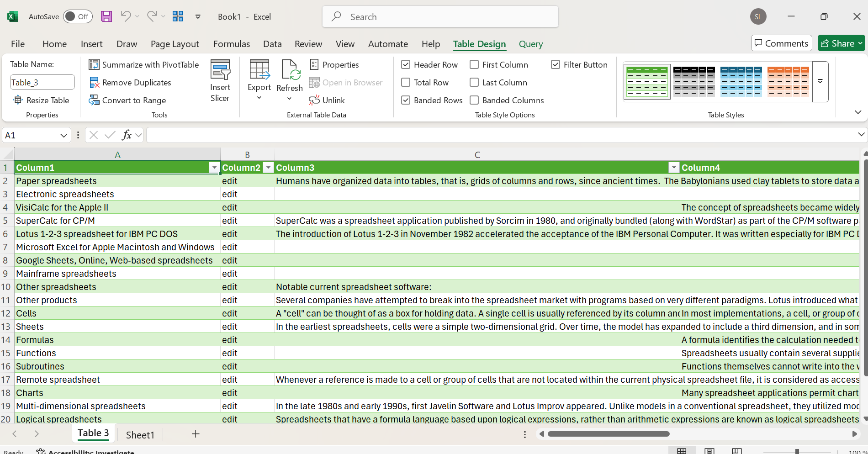Click the formula bar enter checkmark
The width and height of the screenshot is (868, 454).
click(110, 135)
